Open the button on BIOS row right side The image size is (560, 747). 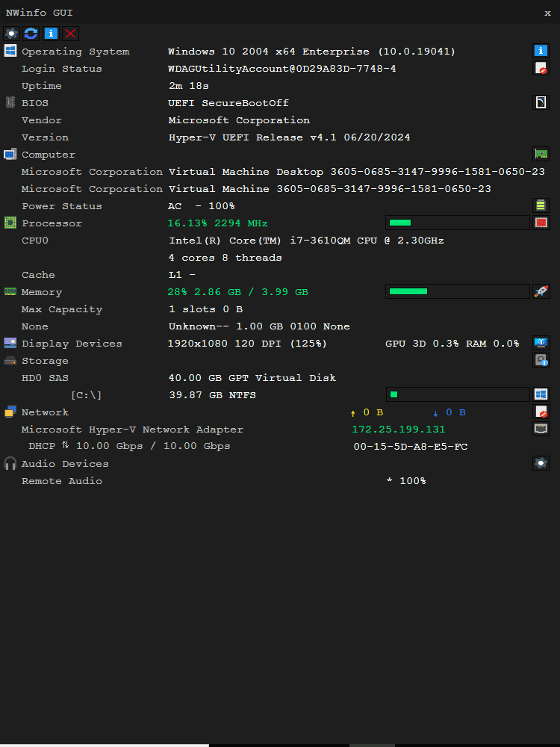(x=541, y=102)
